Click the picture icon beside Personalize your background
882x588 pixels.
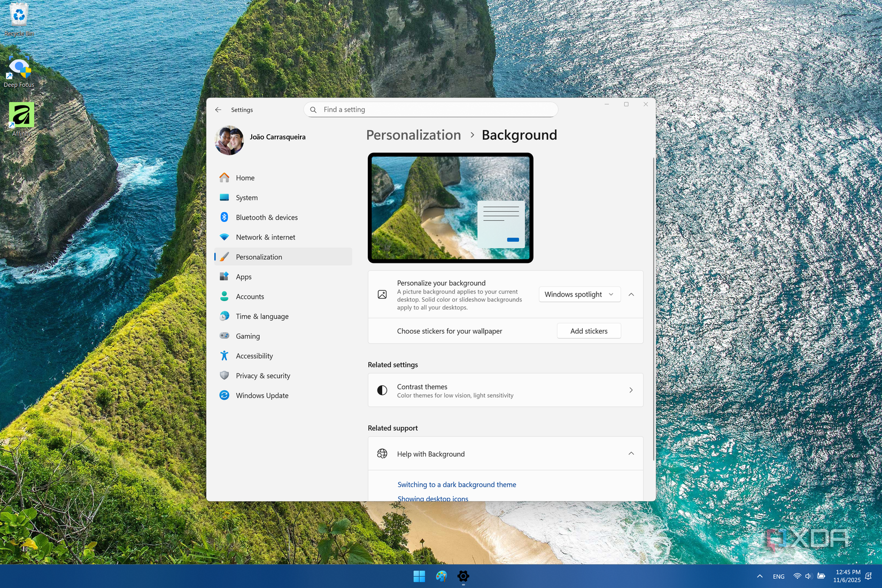click(382, 295)
